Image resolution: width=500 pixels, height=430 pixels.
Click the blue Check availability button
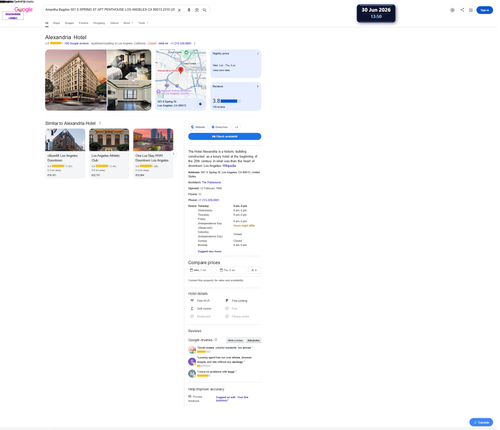coord(225,136)
